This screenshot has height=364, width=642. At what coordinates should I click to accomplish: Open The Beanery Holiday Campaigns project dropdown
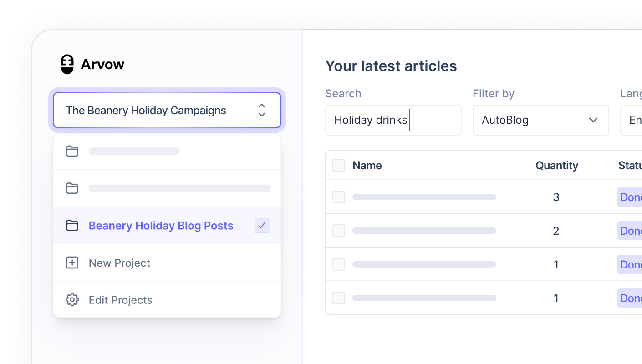coord(167,110)
